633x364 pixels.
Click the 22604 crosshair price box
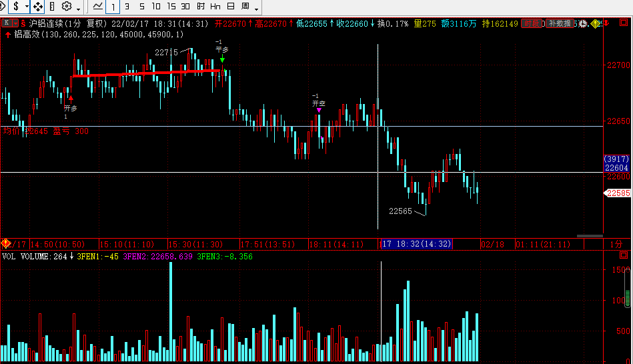pos(616,167)
